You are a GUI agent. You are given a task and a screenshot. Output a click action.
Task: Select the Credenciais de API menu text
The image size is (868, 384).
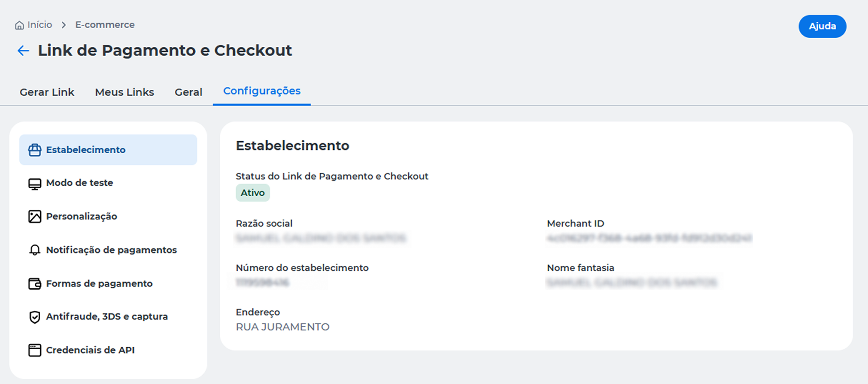[x=90, y=350]
